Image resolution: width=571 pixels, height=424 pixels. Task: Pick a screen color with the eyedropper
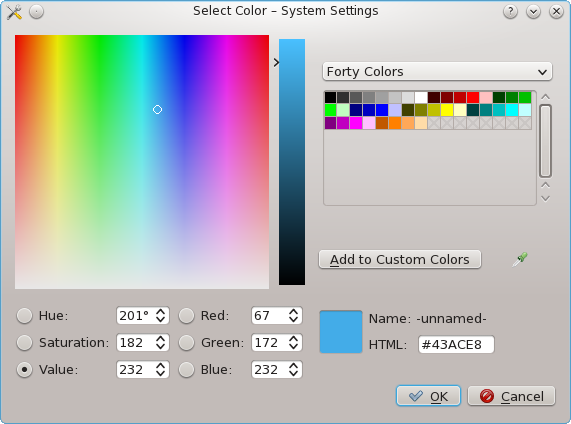pos(520,259)
